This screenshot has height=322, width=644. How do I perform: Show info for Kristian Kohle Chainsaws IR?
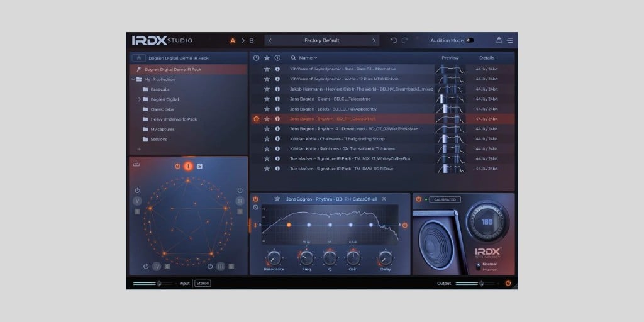click(x=277, y=139)
